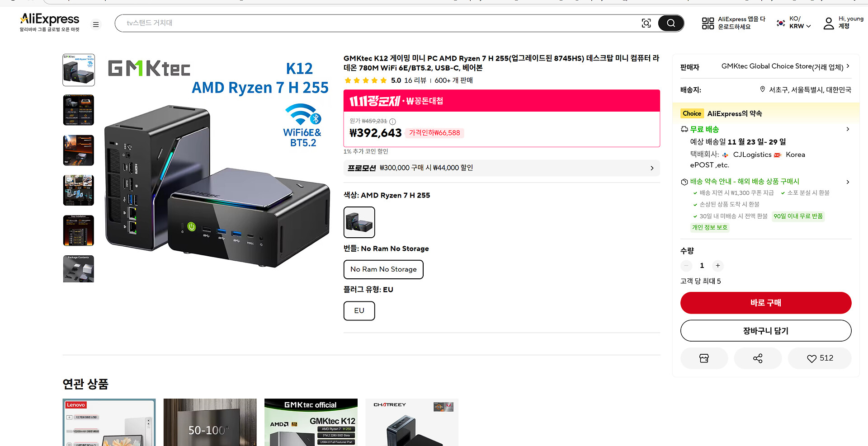Select the Easy Installation gallery thumbnail

(79, 230)
